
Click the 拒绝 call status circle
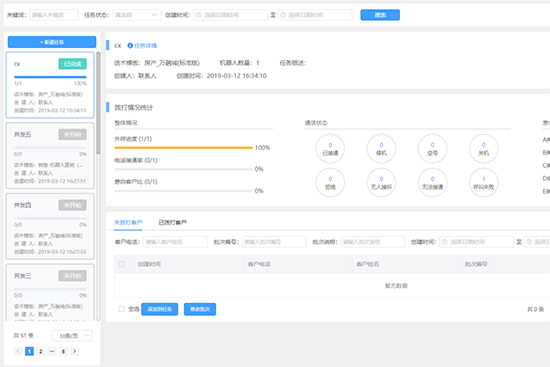[330, 182]
